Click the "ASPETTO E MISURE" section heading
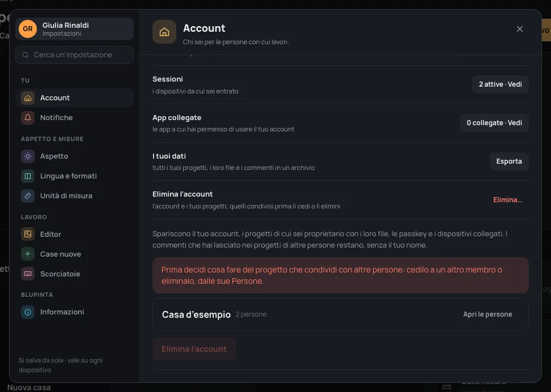The image size is (551, 392). coord(52,139)
